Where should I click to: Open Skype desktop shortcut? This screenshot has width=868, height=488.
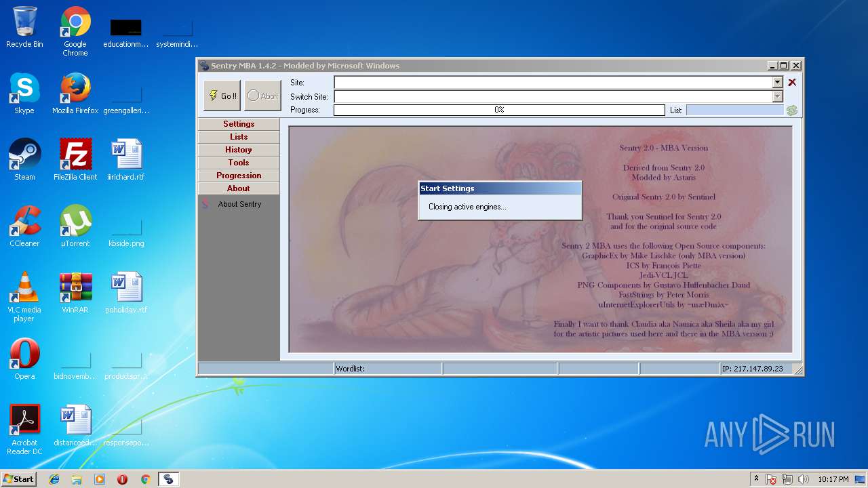pyautogui.click(x=24, y=94)
